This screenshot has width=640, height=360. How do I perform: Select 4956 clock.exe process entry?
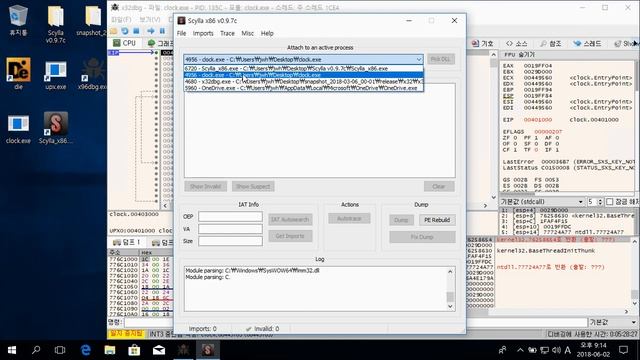coord(303,75)
